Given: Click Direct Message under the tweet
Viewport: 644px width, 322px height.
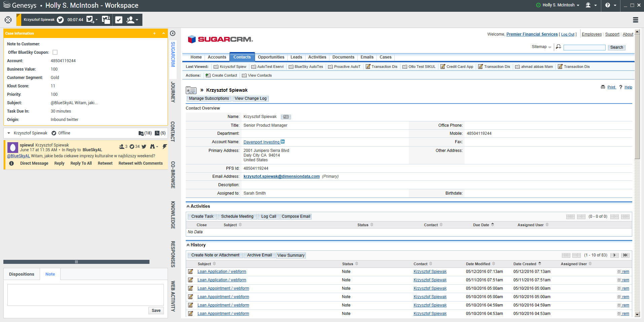Looking at the screenshot, I should 34,163.
